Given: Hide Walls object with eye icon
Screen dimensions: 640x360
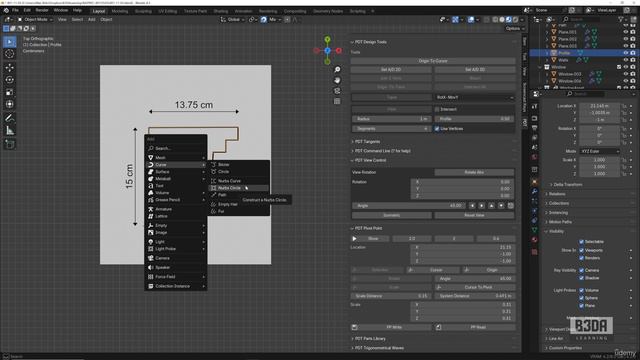Looking at the screenshot, I should coord(626,60).
